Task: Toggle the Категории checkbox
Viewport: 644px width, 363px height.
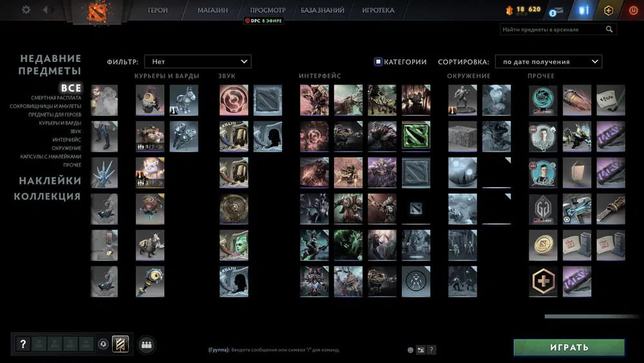Action: coord(378,62)
